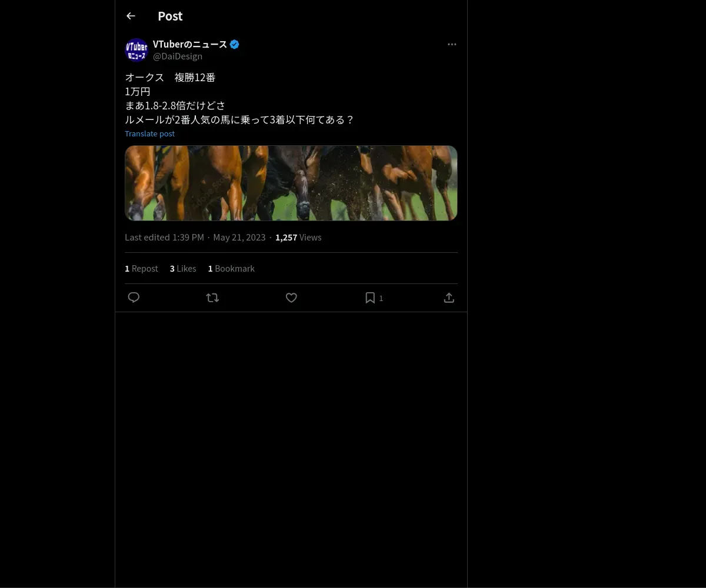Click the back arrow icon
The width and height of the screenshot is (706, 588).
[131, 16]
